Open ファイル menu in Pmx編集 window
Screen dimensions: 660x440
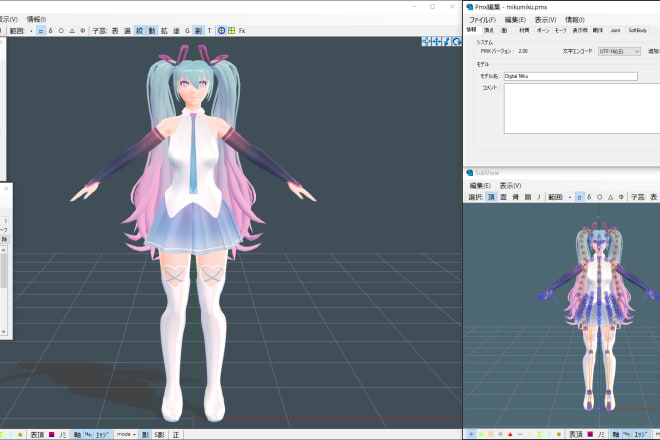pos(482,20)
